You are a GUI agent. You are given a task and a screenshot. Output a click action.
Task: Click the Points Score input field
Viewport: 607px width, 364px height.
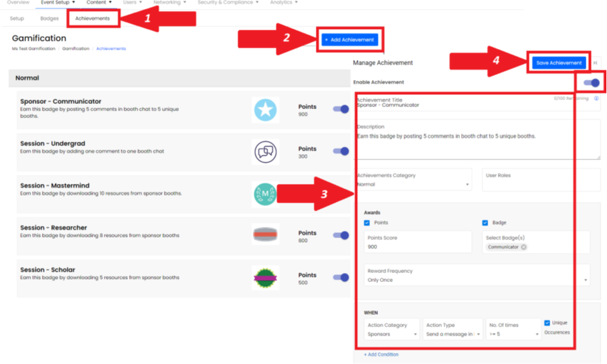point(418,247)
